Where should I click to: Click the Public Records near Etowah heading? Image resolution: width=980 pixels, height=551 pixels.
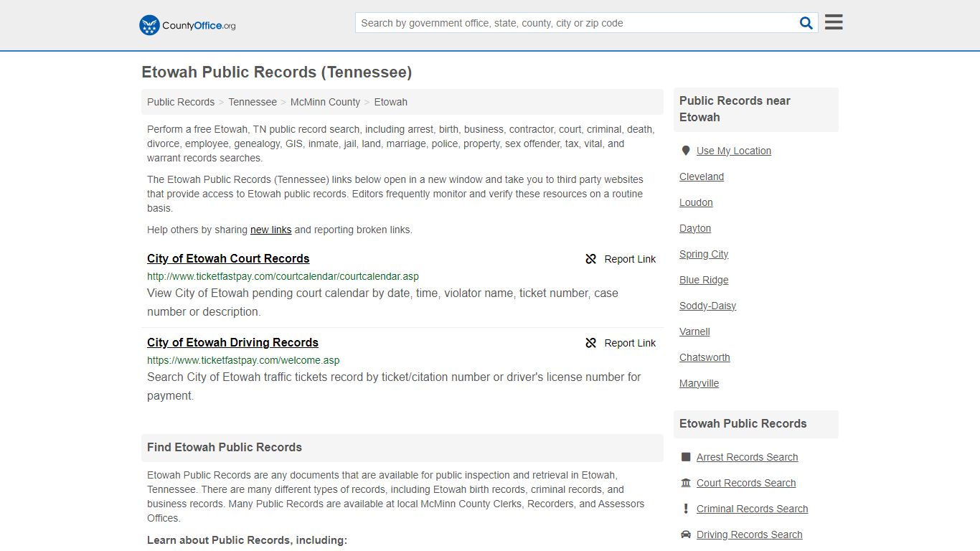[x=735, y=109]
